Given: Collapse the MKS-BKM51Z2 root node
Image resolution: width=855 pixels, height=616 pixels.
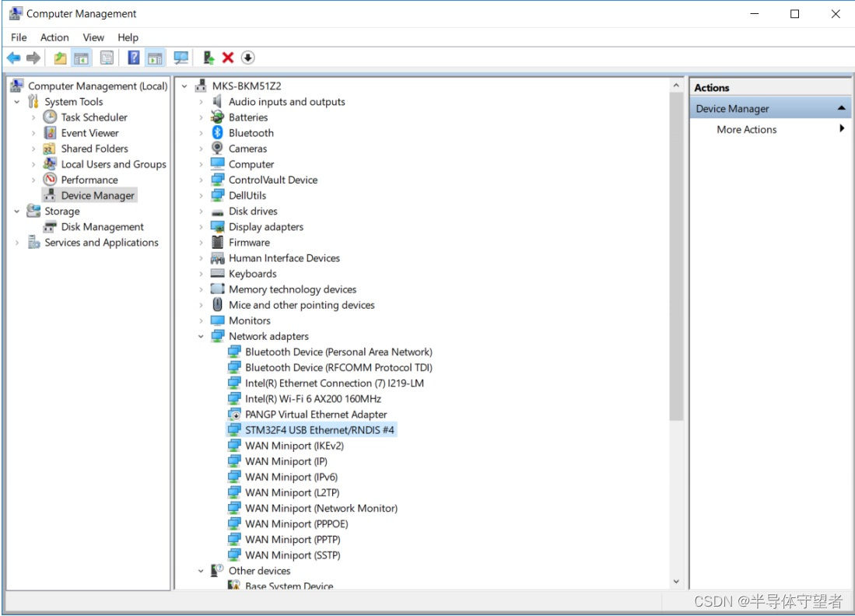Looking at the screenshot, I should [x=184, y=86].
